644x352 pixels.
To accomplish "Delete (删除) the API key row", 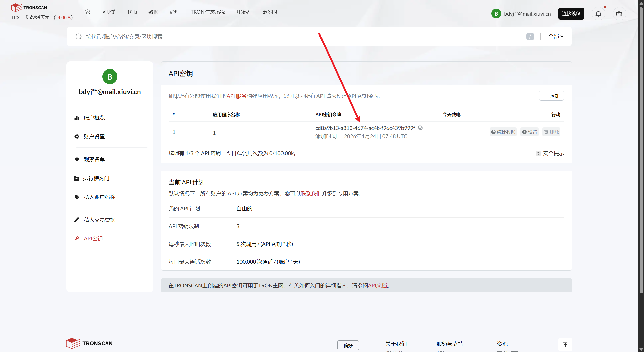I will 551,132.
